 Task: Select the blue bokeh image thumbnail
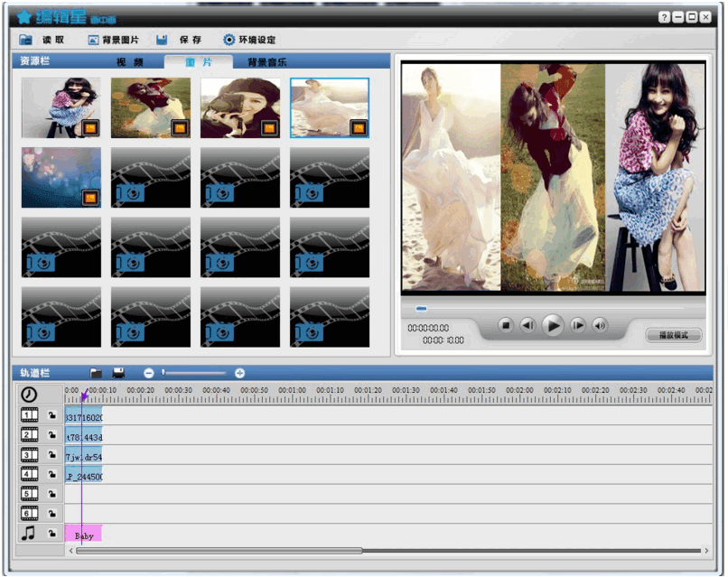(61, 178)
